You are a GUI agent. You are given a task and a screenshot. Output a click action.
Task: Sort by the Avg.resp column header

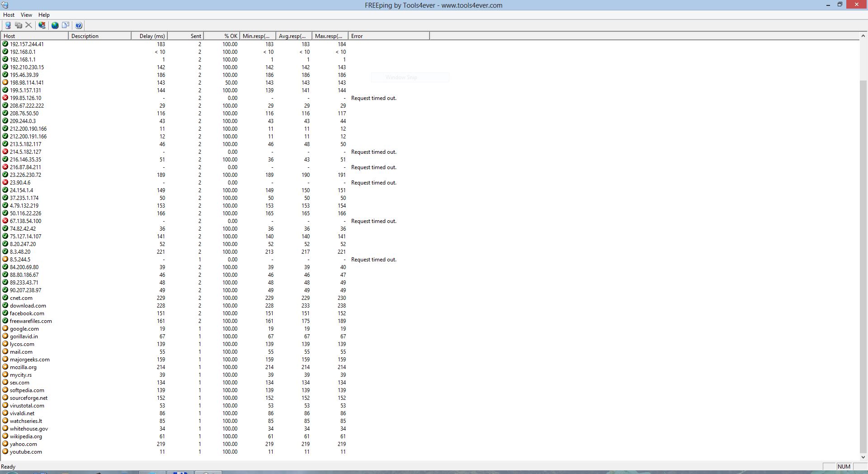point(294,36)
